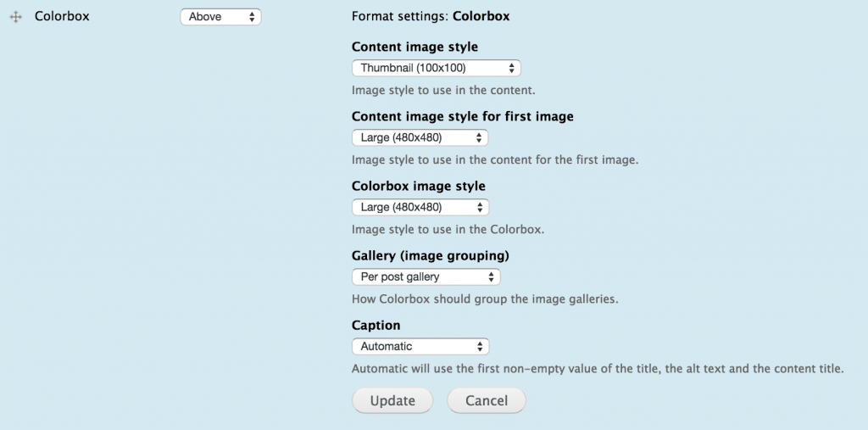868x430 pixels.
Task: Click the arrows on the Colorbox image style select
Action: pos(480,207)
